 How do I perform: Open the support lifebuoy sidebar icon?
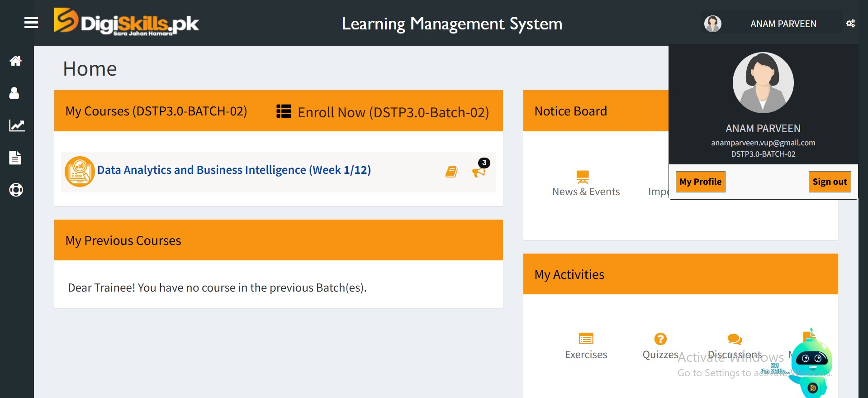pyautogui.click(x=16, y=190)
